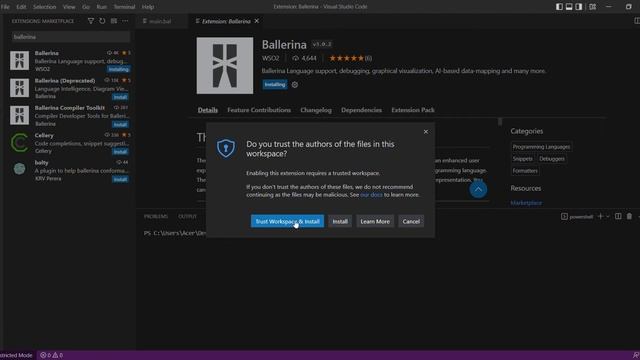Toggle secondary side bar layout icon
The width and height of the screenshot is (640, 360).
(x=579, y=7)
